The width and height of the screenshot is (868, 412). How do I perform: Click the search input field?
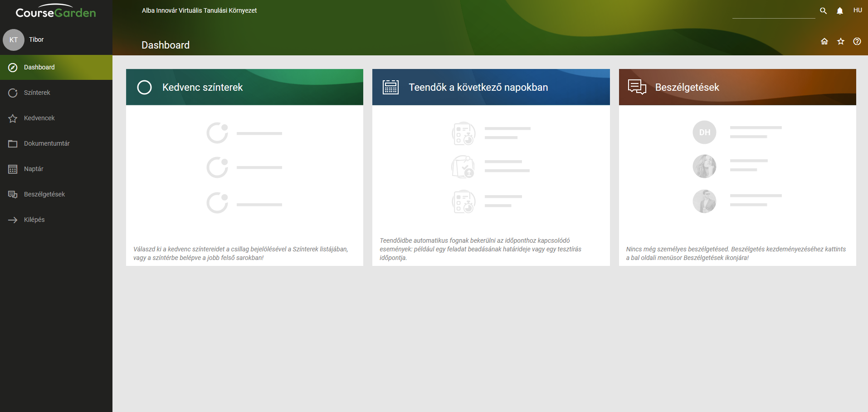(773, 12)
